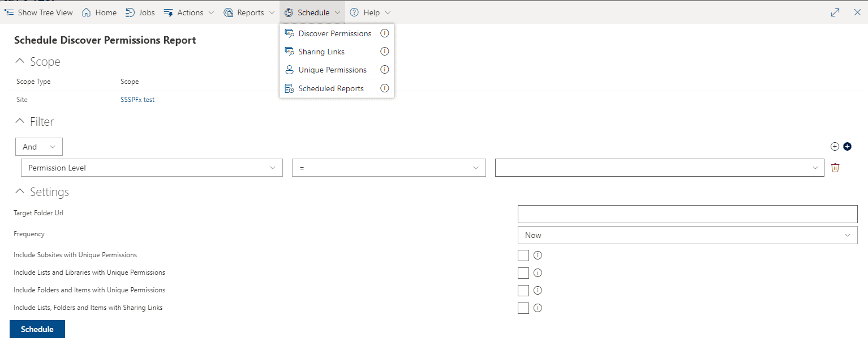Collapse the Settings section
The width and height of the screenshot is (868, 362).
[20, 191]
